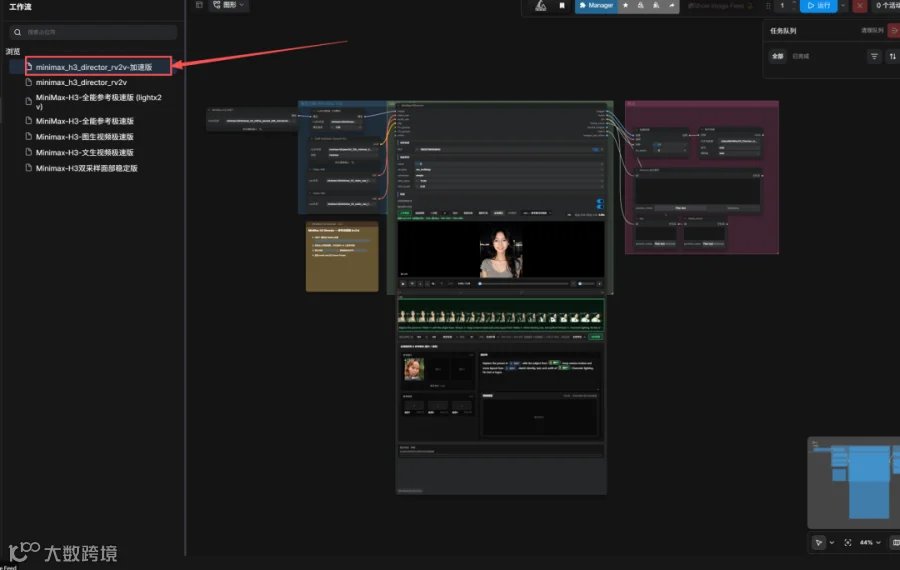Click the filter icon in queue panel

tap(874, 56)
